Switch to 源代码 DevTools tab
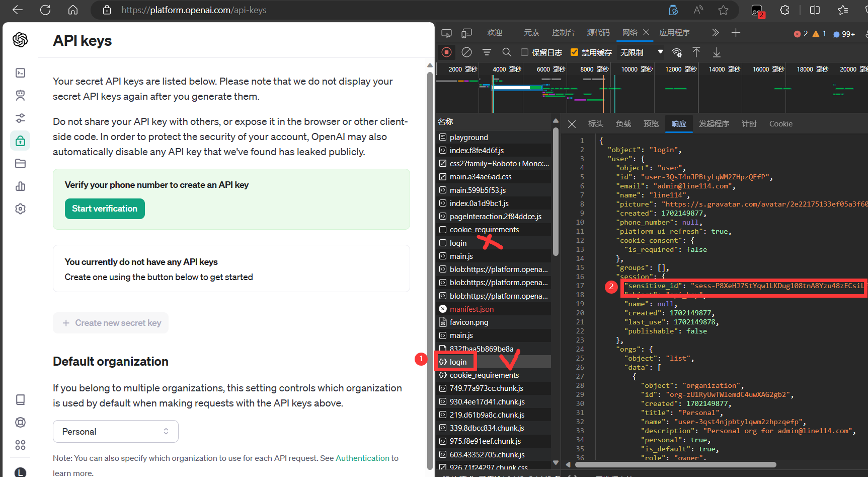Viewport: 868px width, 477px height. tap(598, 33)
